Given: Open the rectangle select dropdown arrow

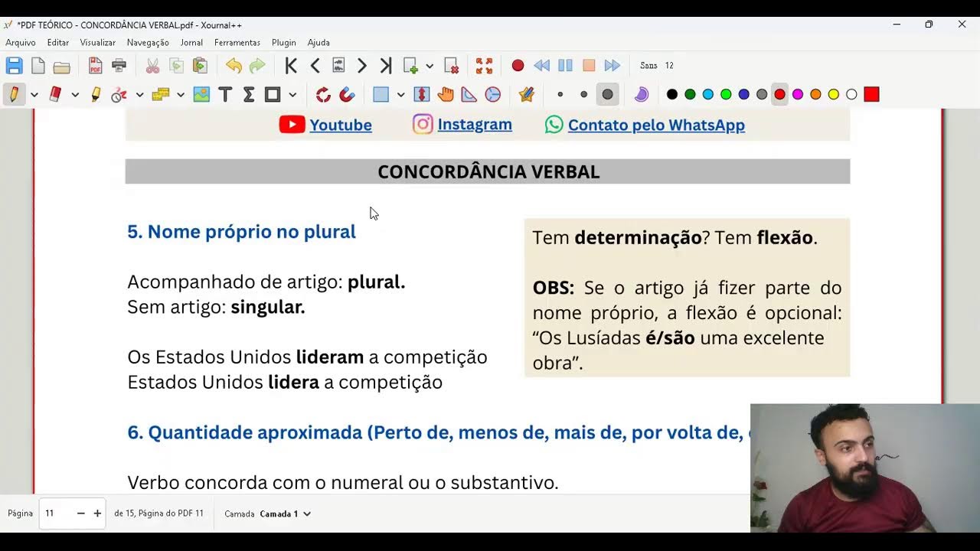Looking at the screenshot, I should click(x=400, y=95).
